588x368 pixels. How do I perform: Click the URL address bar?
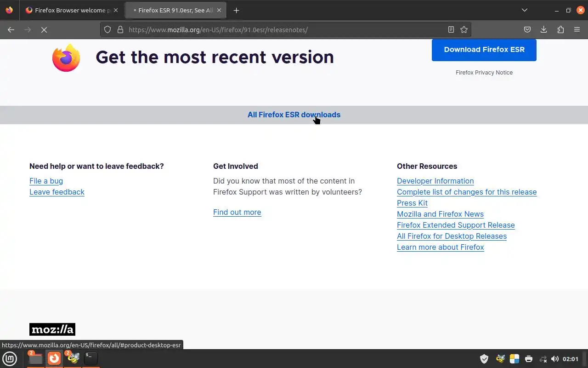pyautogui.click(x=285, y=29)
